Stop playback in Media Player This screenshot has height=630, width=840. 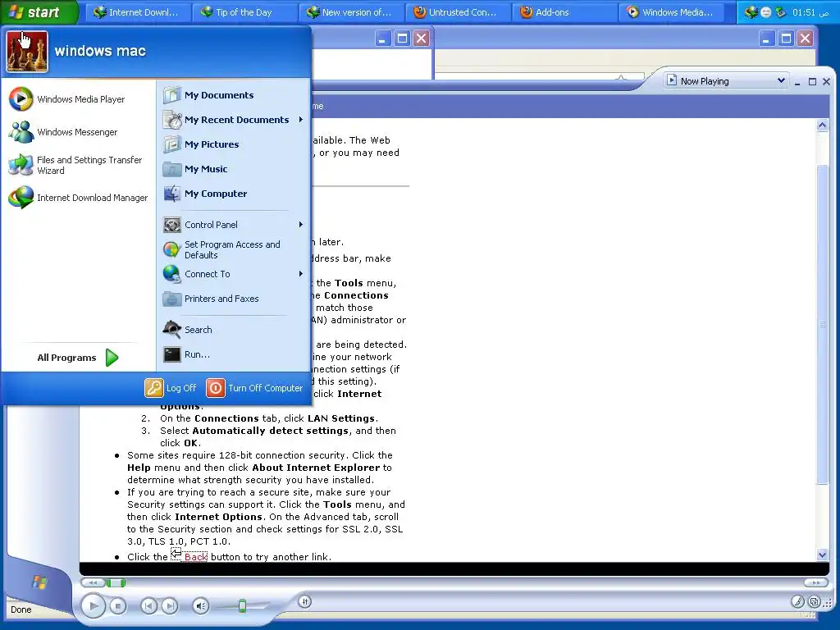tap(118, 606)
